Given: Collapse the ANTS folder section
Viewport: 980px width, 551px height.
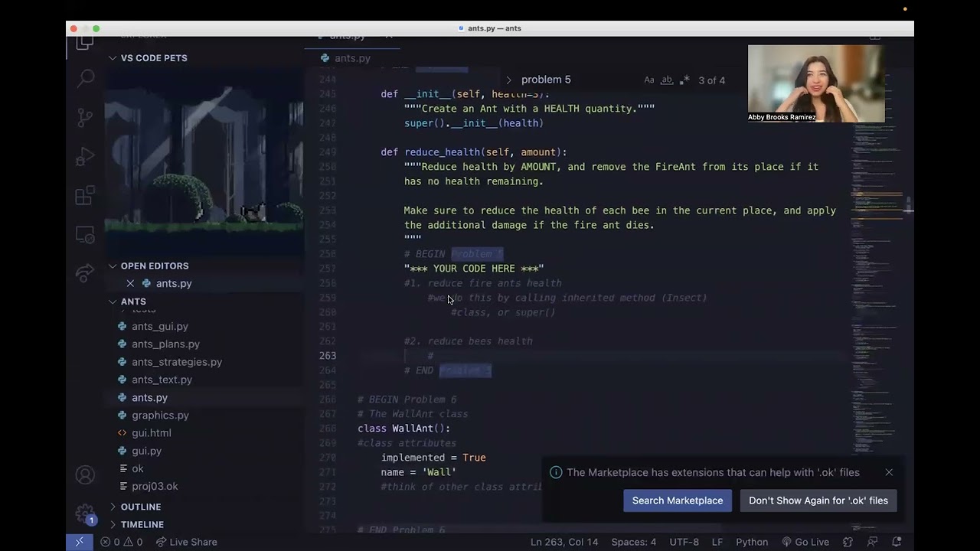Looking at the screenshot, I should tap(133, 302).
